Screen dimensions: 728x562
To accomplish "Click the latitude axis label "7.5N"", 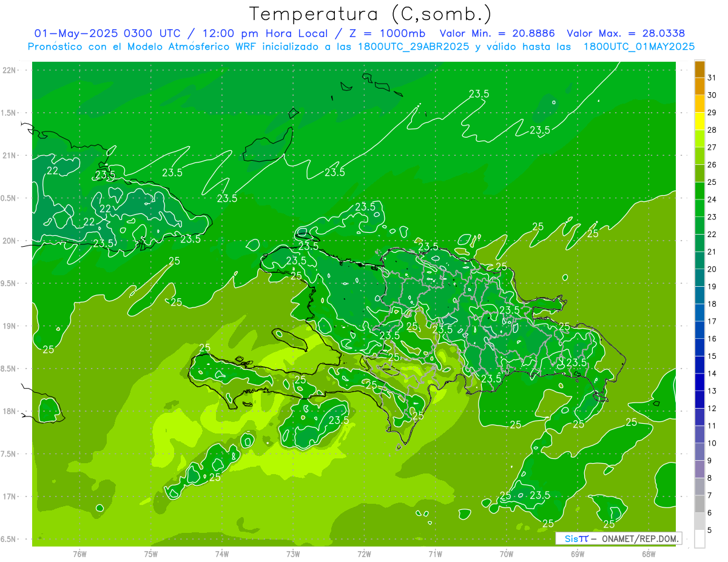I will [9, 453].
